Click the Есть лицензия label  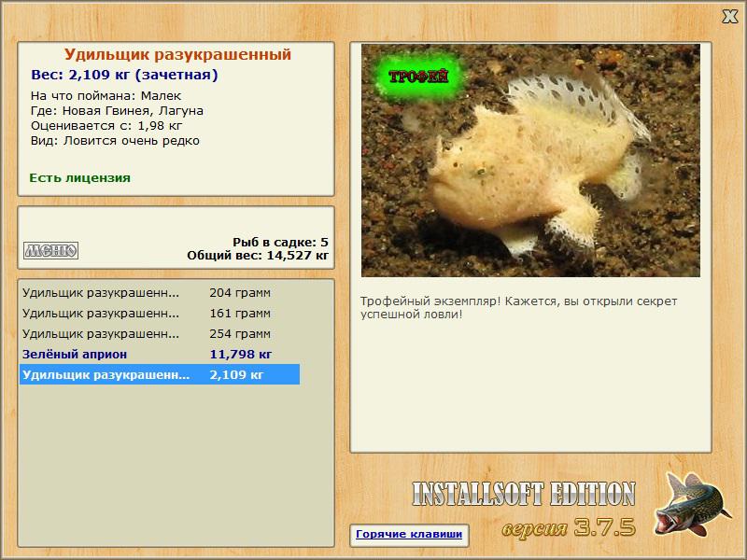click(x=80, y=177)
